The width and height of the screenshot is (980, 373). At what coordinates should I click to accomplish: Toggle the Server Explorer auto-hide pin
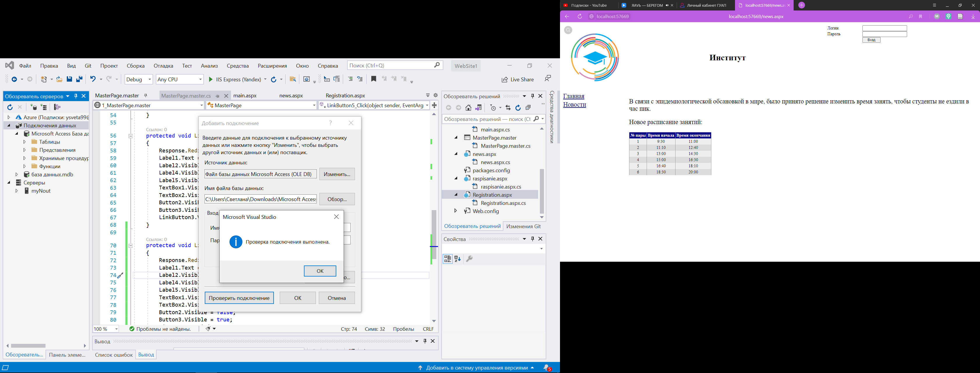pyautogui.click(x=76, y=96)
